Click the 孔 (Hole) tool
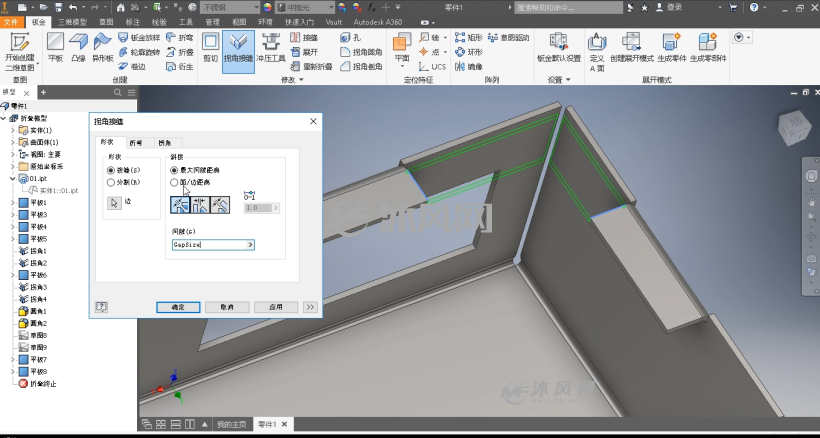 click(x=350, y=38)
